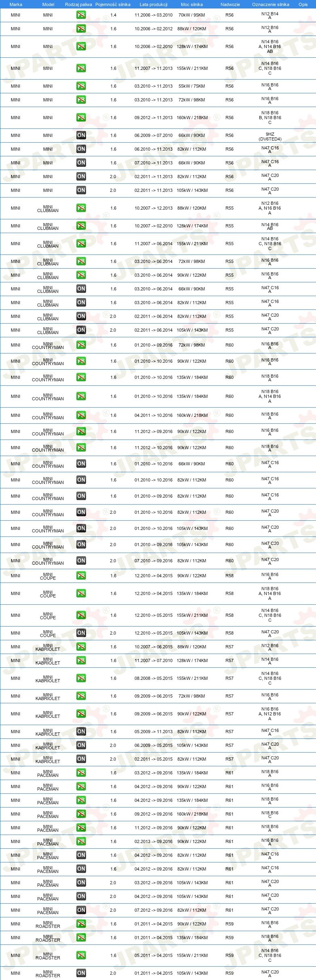This screenshot has width=316, height=980.
Task: Select the petrol icon for Countryman 160kW / 218KM
Action: click(81, 415)
